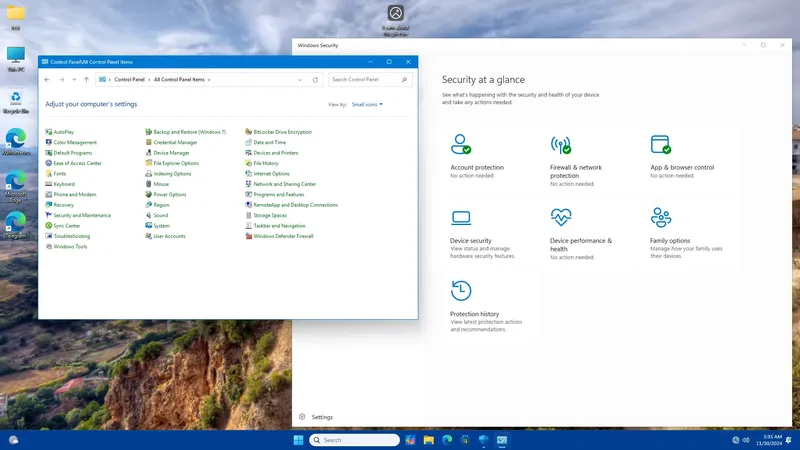Click the Back arrow in Control Panel

(x=47, y=80)
